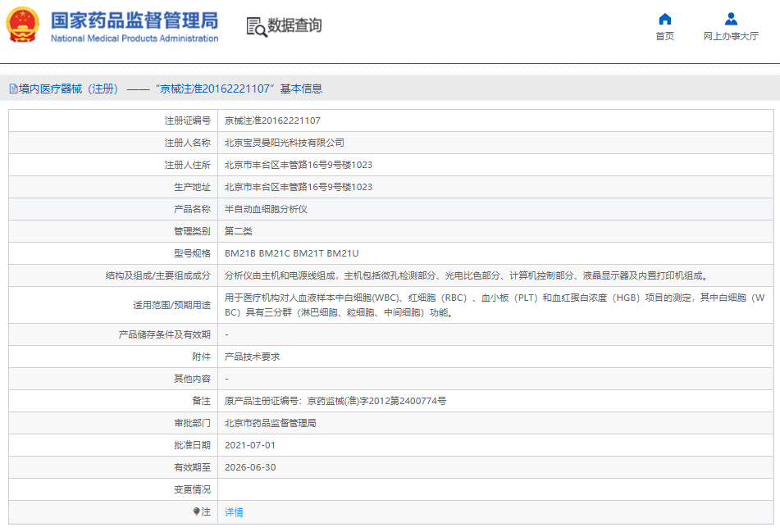Click the home house icon
780x532 pixels.
tap(664, 19)
